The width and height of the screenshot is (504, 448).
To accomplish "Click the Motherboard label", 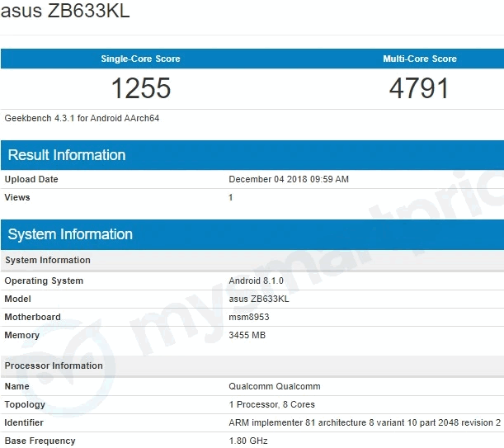I will [x=32, y=317].
